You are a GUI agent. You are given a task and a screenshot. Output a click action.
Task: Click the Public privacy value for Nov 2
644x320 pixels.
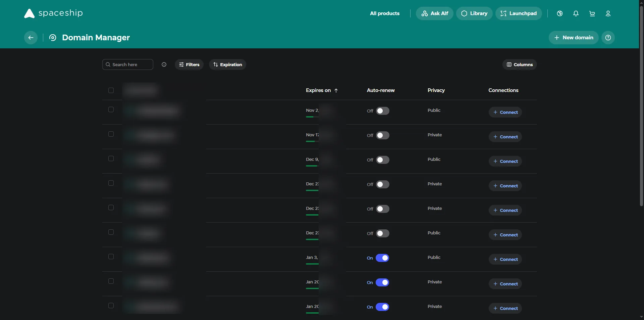(434, 110)
